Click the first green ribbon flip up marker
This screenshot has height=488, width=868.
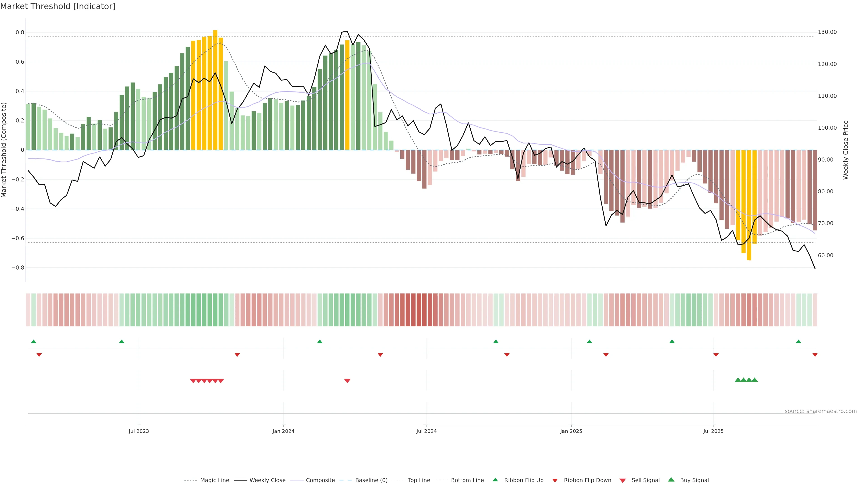34,342
